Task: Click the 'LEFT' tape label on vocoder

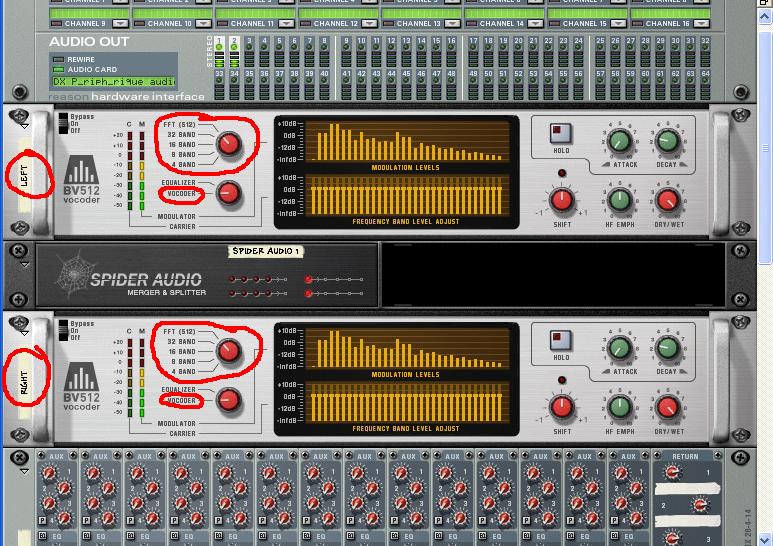Action: (x=25, y=176)
